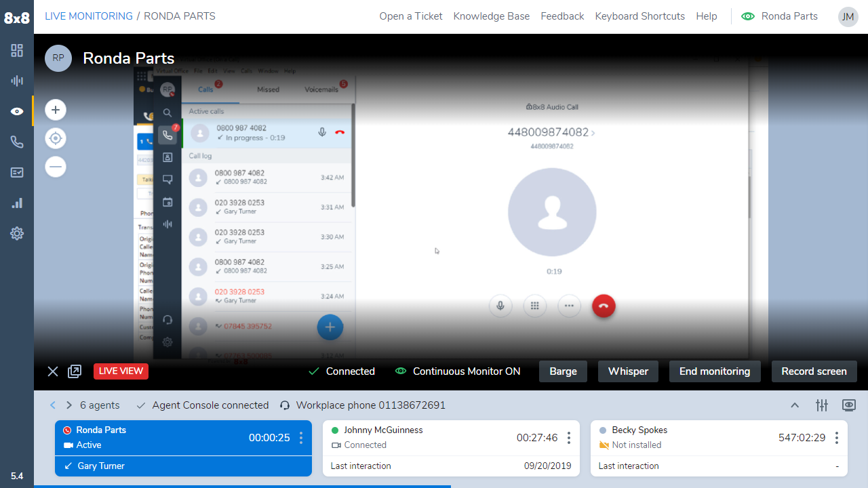Click the blue plus button in call list
The height and width of the screenshot is (488, 868).
(x=330, y=327)
